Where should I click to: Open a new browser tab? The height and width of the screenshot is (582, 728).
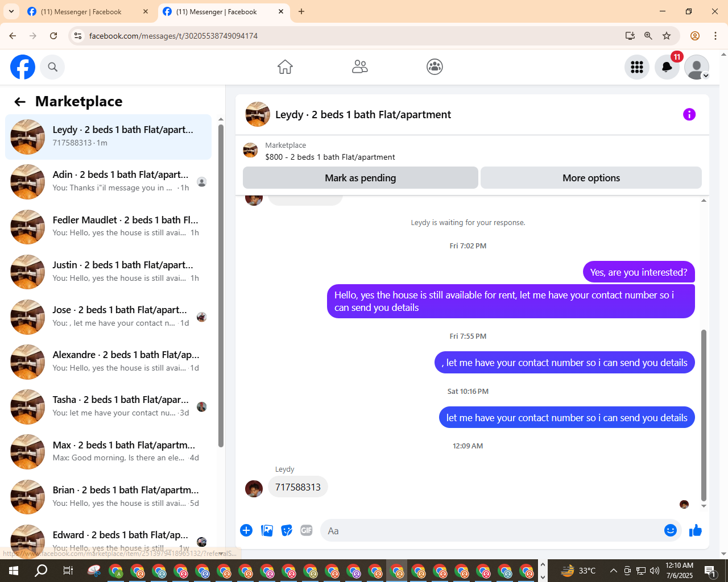coord(301,11)
